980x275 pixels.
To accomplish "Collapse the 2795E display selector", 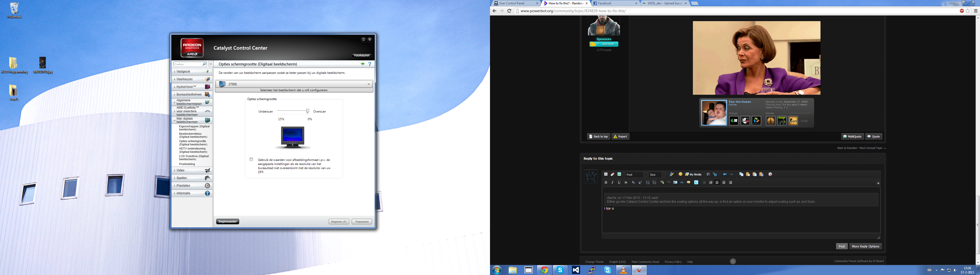I will point(369,84).
